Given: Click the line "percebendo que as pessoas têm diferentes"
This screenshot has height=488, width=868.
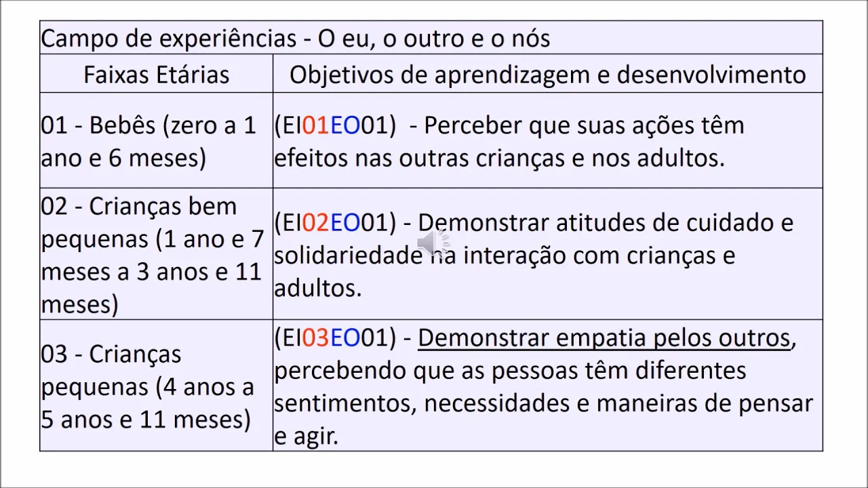Looking at the screenshot, I should 510,371.
